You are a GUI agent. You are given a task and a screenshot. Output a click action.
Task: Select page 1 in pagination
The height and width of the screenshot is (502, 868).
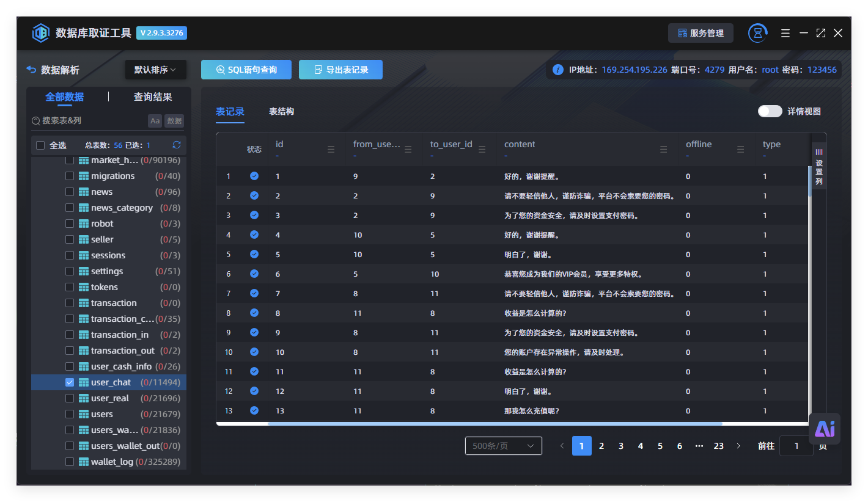tap(582, 446)
